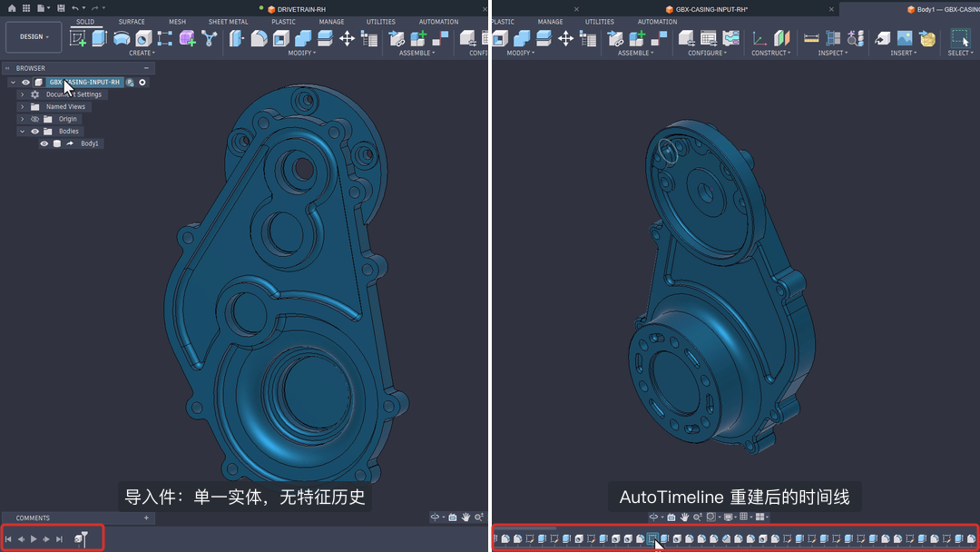980x552 pixels.
Task: Activate the Select tool icon
Action: click(959, 38)
